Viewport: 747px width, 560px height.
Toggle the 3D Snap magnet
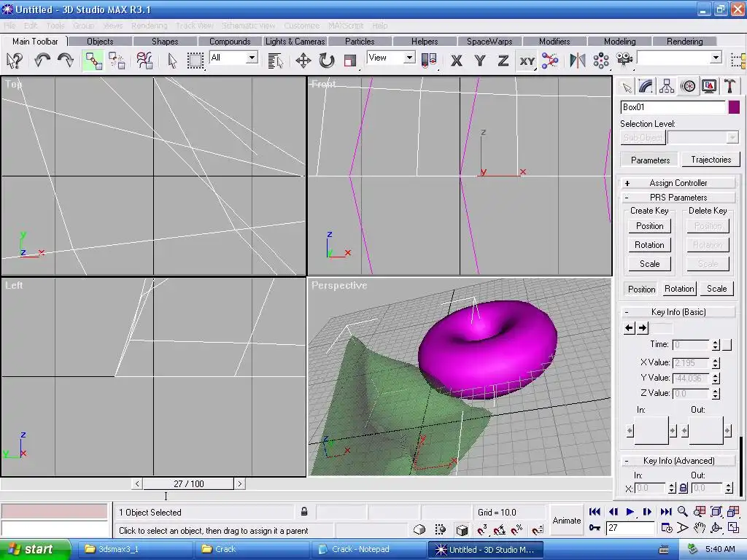coord(481,529)
